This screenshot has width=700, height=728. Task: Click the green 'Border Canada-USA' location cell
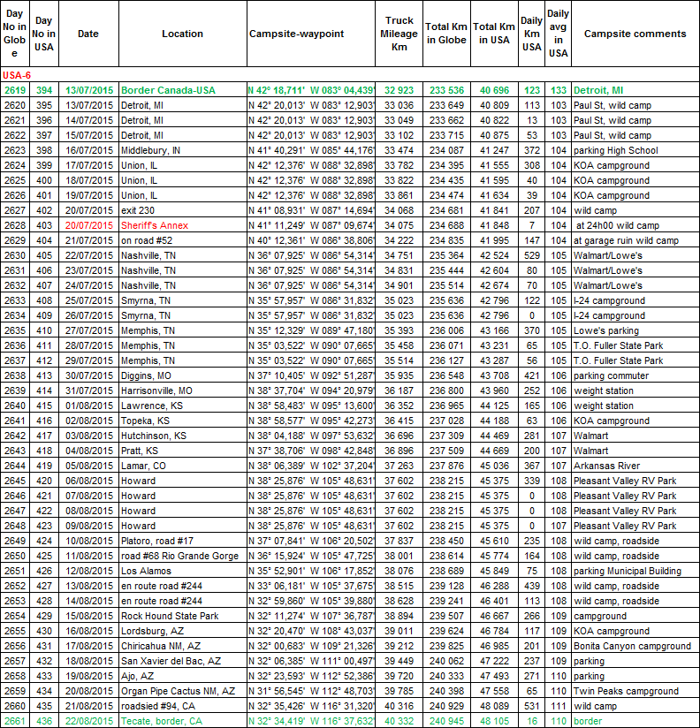point(168,90)
